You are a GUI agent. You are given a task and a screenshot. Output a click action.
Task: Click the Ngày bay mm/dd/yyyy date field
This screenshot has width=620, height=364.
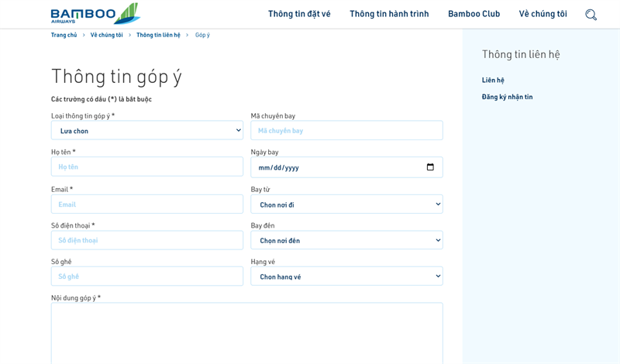click(346, 167)
